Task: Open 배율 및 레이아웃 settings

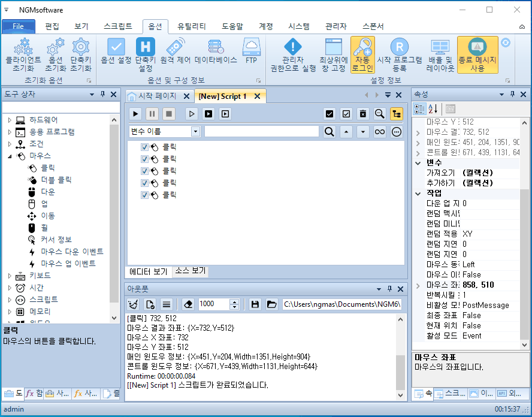Action: pos(440,55)
